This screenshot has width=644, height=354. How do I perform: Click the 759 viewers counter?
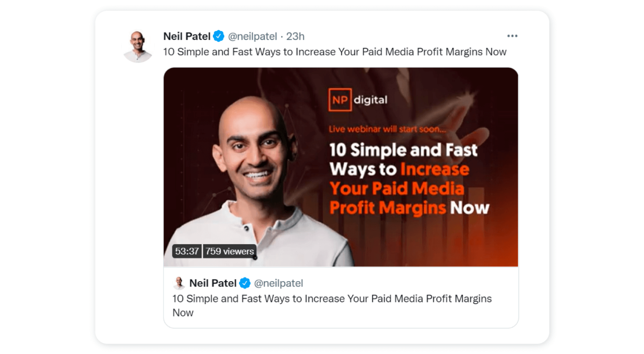click(229, 251)
